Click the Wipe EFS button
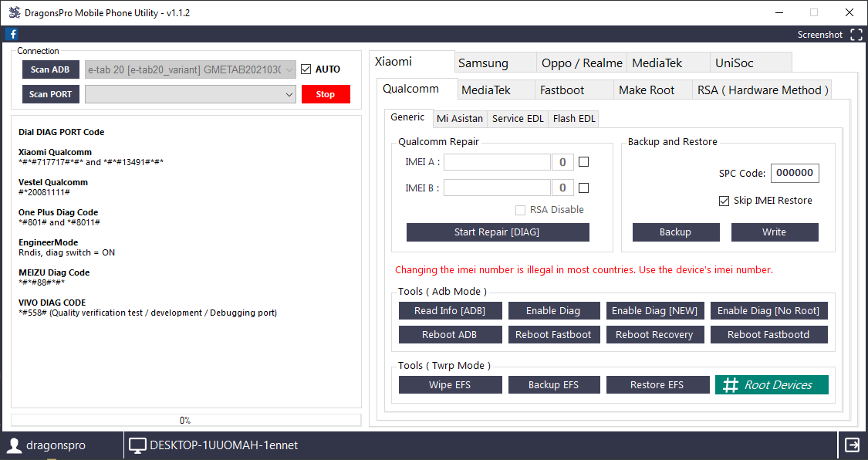Screen dimensions: 868x460 click(x=450, y=384)
